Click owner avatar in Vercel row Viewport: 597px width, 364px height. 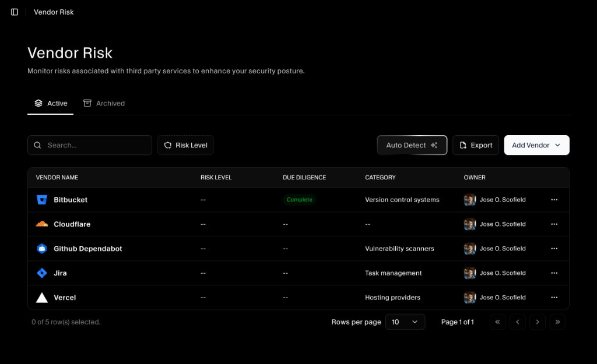click(x=470, y=298)
